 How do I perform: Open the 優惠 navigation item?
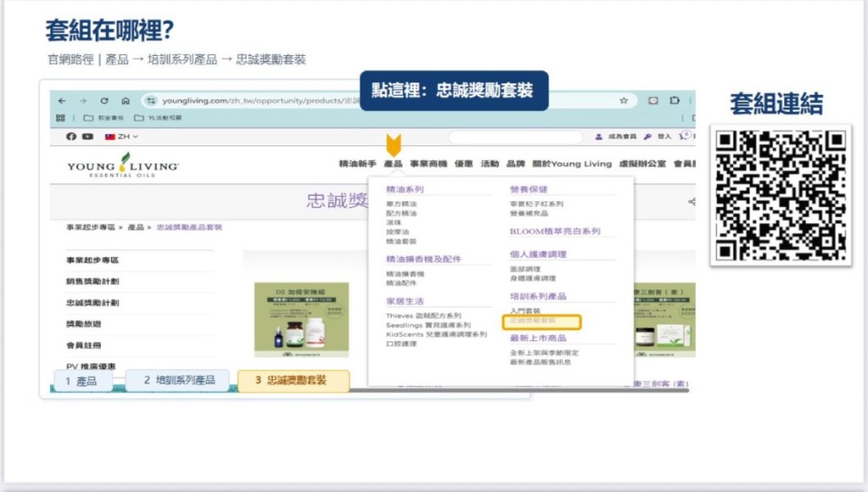pyautogui.click(x=464, y=164)
